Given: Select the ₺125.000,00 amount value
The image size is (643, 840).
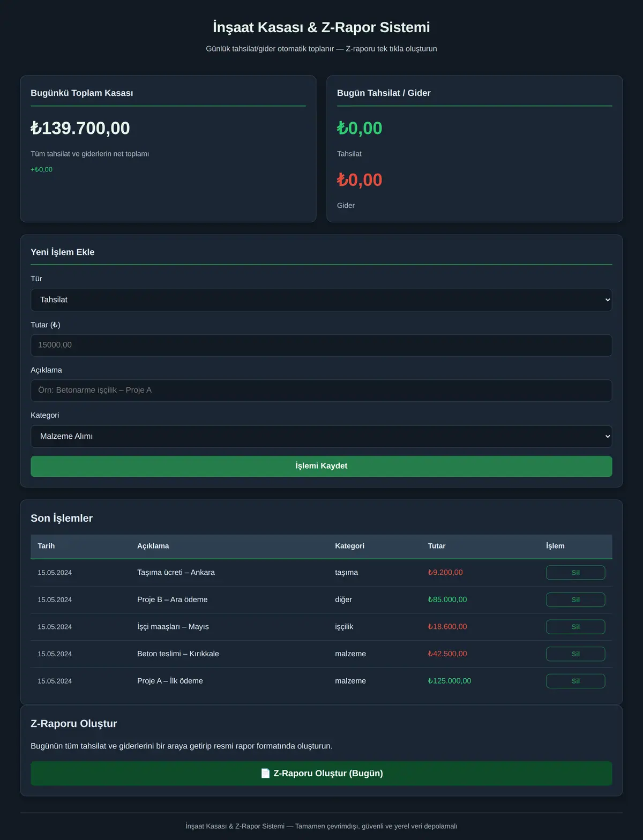Looking at the screenshot, I should coord(450,681).
